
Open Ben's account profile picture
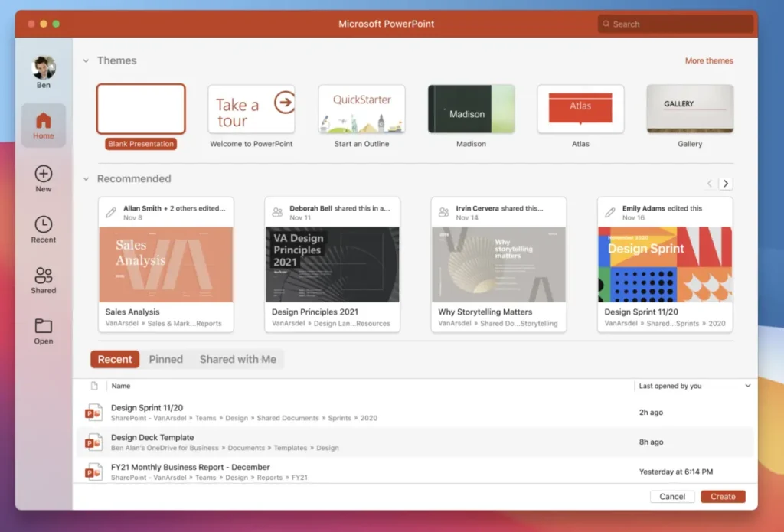coord(44,67)
